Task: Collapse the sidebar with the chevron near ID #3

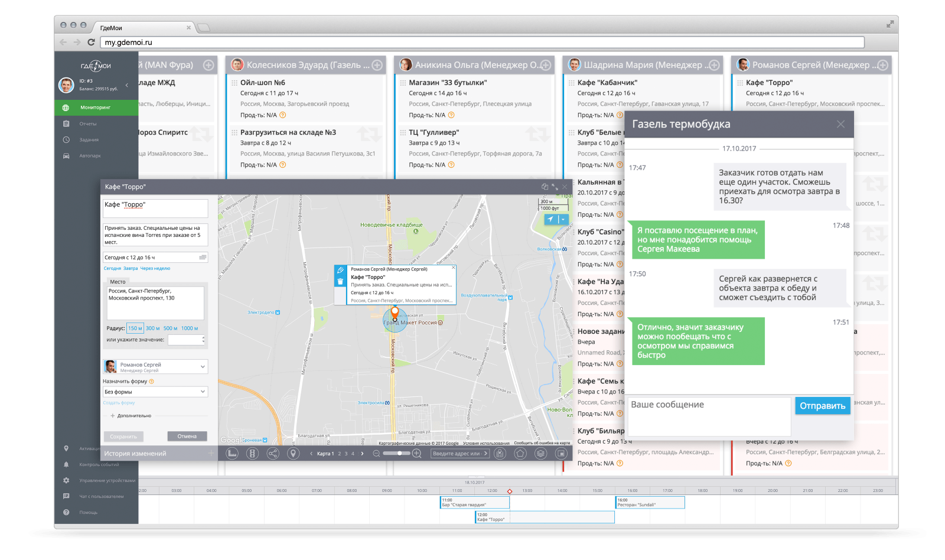Action: pos(126,85)
